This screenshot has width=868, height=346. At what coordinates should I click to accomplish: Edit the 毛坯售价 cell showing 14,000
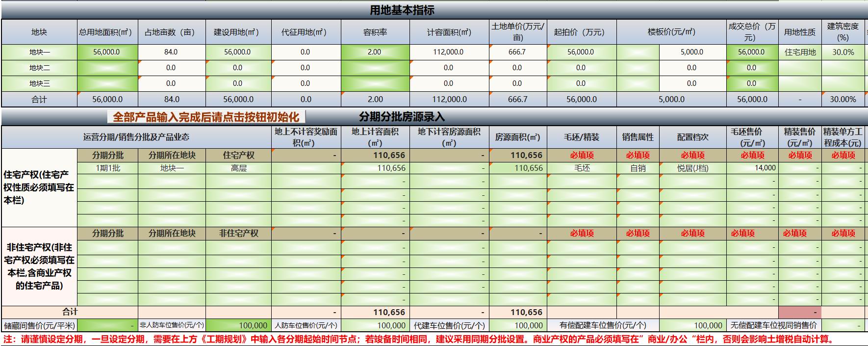753,168
